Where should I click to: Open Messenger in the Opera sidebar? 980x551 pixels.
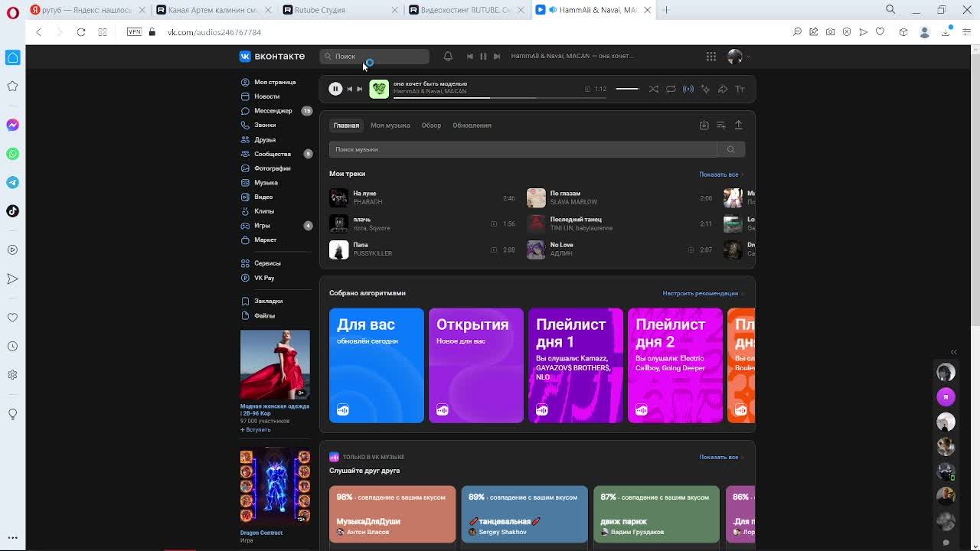point(12,125)
